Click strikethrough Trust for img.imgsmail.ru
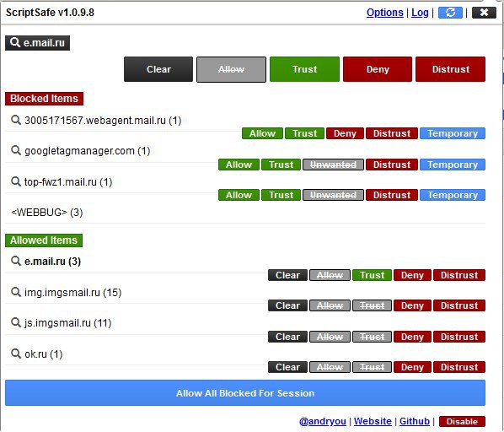The image size is (504, 432). pyautogui.click(x=372, y=305)
